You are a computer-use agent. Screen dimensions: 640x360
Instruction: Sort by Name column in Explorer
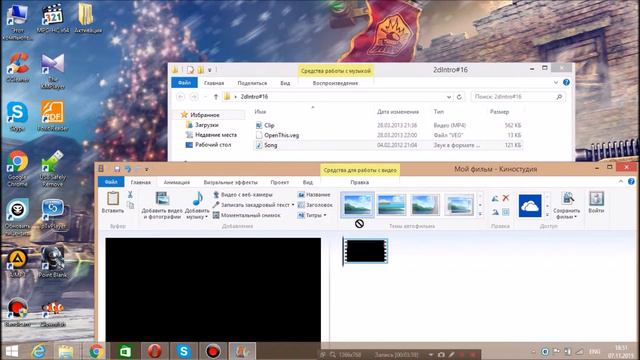coord(260,111)
